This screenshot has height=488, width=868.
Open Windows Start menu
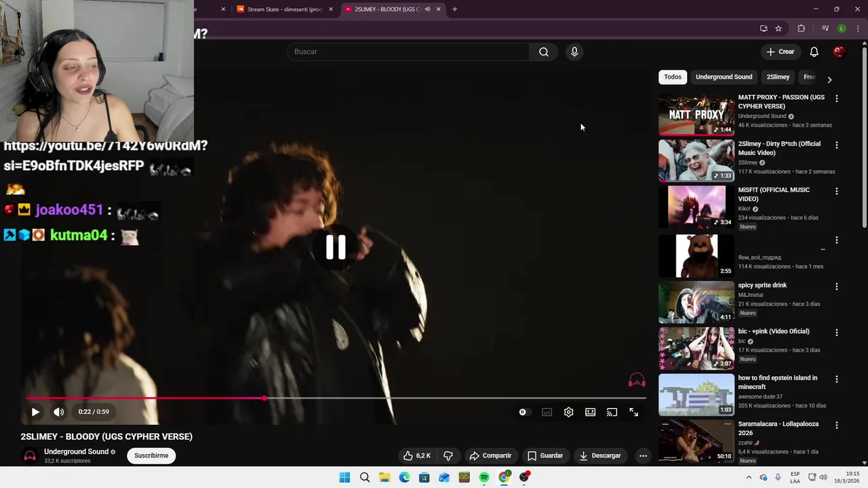tap(344, 477)
